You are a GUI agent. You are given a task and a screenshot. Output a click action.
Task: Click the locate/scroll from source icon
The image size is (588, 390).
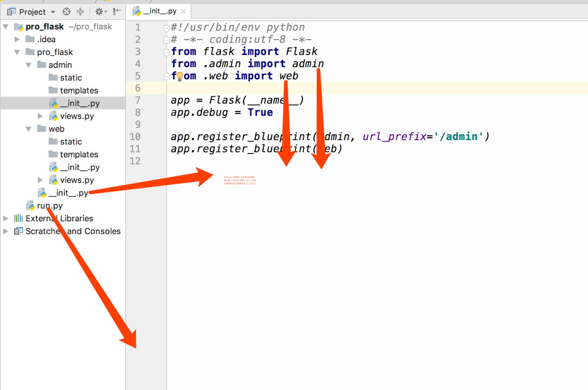pyautogui.click(x=66, y=12)
